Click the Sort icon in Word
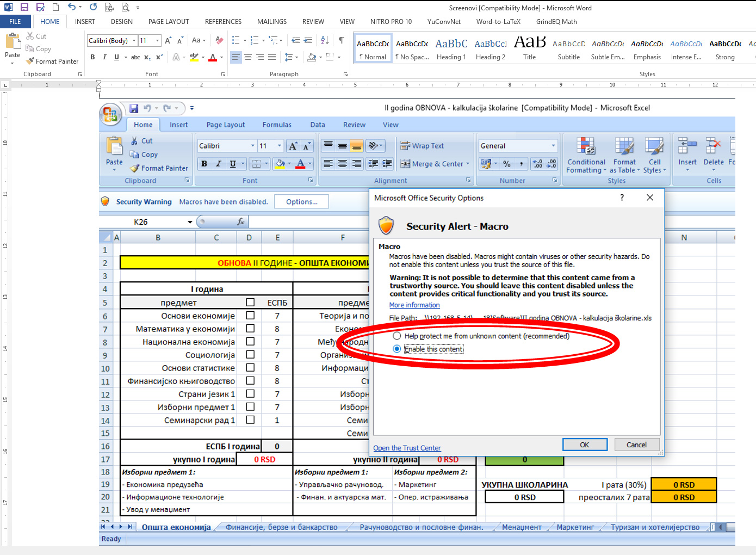The width and height of the screenshot is (756, 555). click(x=325, y=40)
